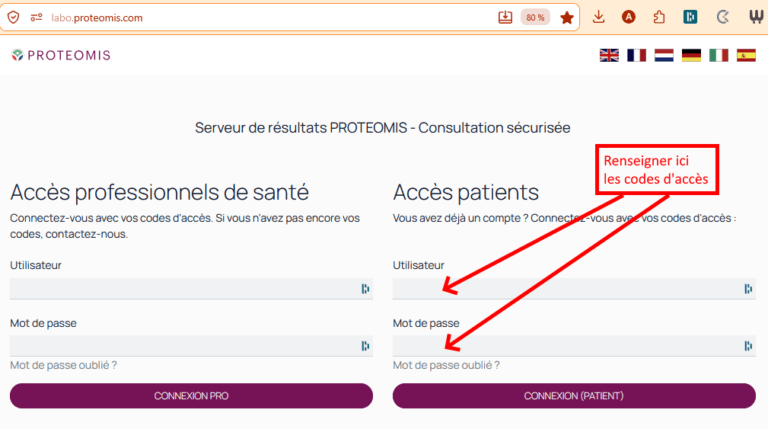Open professional "Mot de passe oublié ?" link
Image resolution: width=768 pixels, height=429 pixels.
click(x=63, y=365)
